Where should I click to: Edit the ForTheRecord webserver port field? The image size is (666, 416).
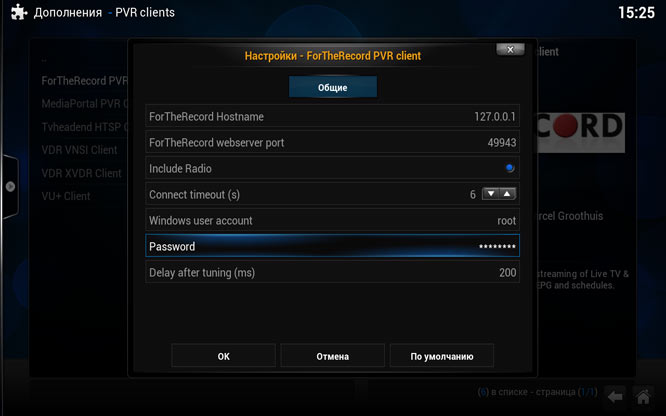(x=333, y=143)
